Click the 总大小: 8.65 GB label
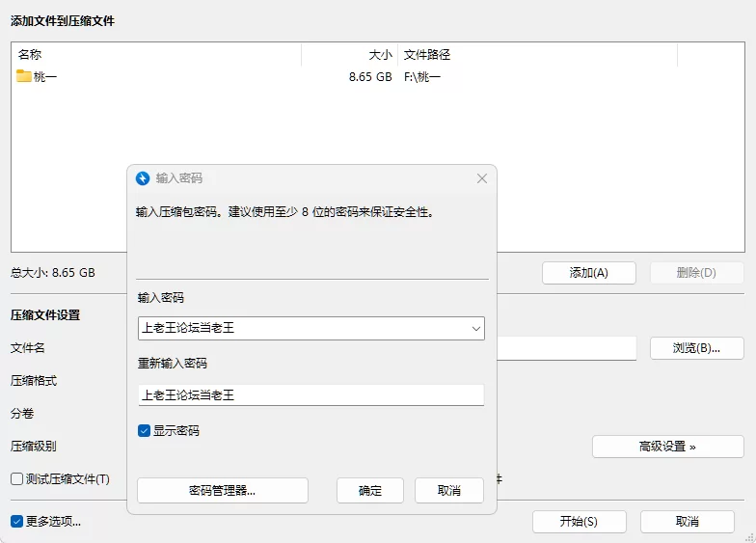 tap(53, 272)
